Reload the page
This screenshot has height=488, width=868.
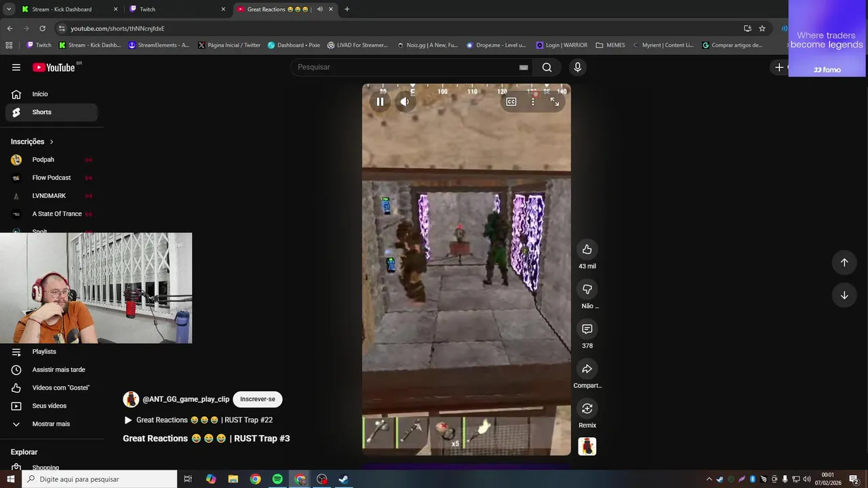tap(42, 28)
